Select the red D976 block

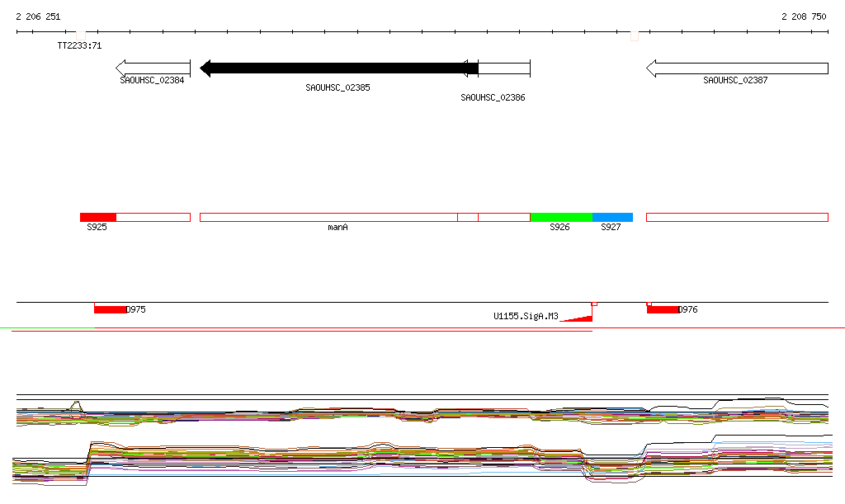662,309
